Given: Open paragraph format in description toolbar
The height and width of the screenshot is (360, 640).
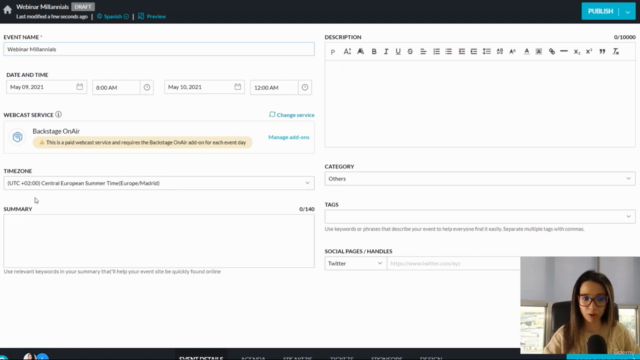Looking at the screenshot, I should (x=333, y=52).
